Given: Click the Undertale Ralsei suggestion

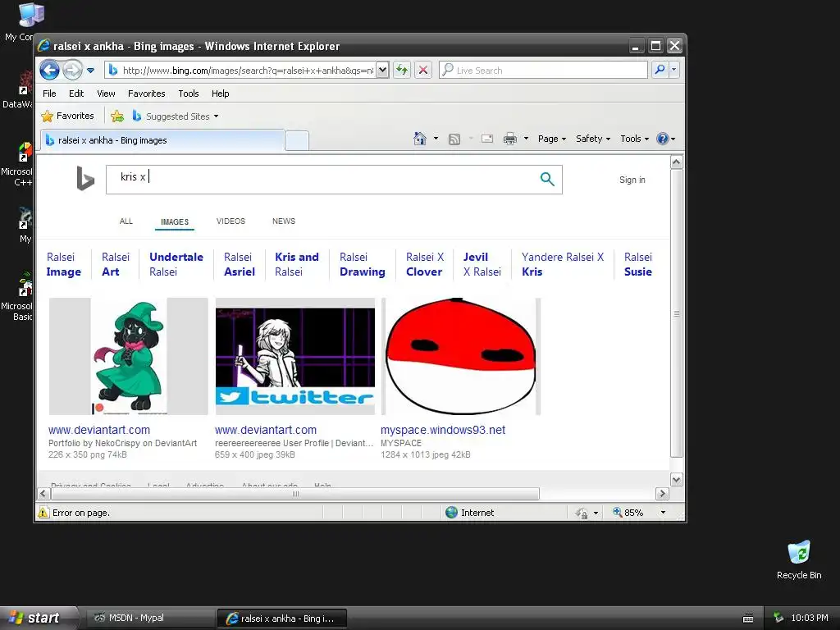Looking at the screenshot, I should tap(176, 264).
